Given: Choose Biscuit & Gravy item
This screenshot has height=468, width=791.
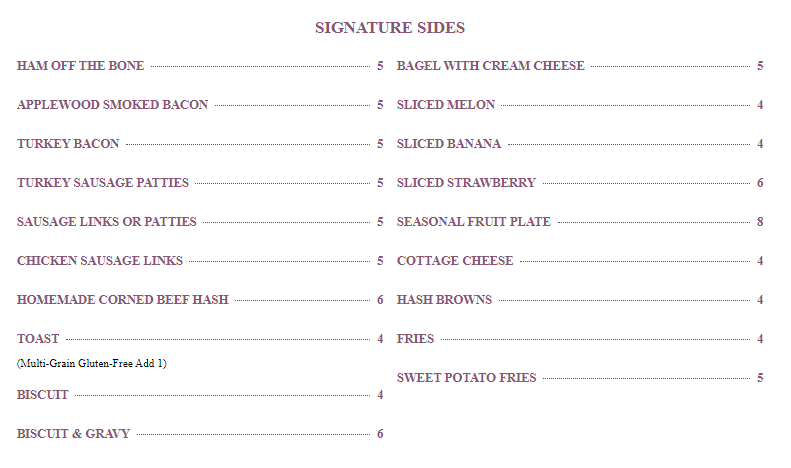Looking at the screenshot, I should (74, 434).
